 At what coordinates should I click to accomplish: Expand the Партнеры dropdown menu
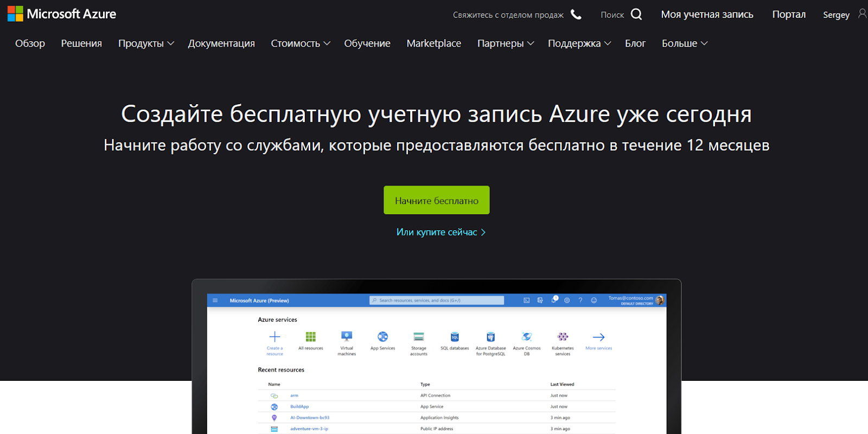506,43
